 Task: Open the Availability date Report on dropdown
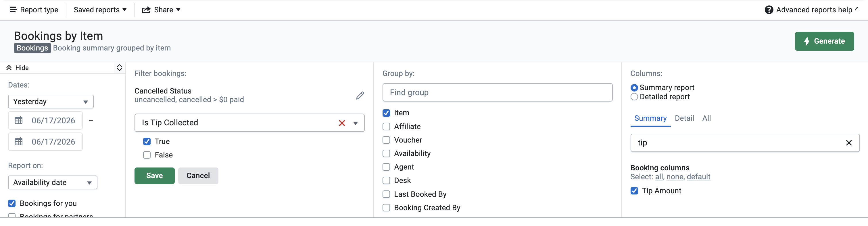click(x=53, y=182)
